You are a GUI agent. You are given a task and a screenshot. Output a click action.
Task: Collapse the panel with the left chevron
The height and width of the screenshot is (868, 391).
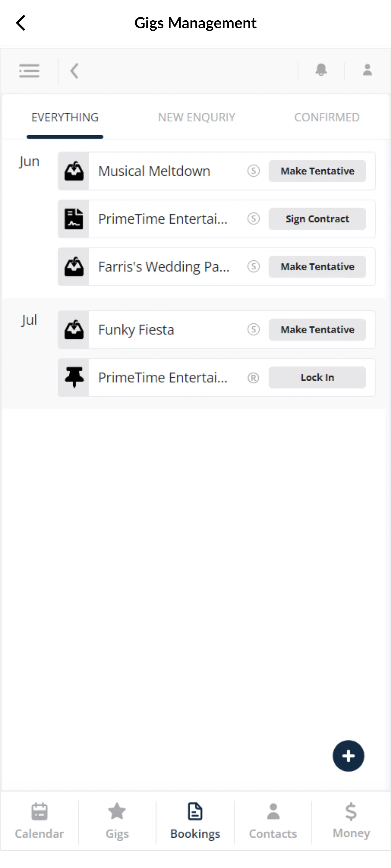(x=74, y=70)
